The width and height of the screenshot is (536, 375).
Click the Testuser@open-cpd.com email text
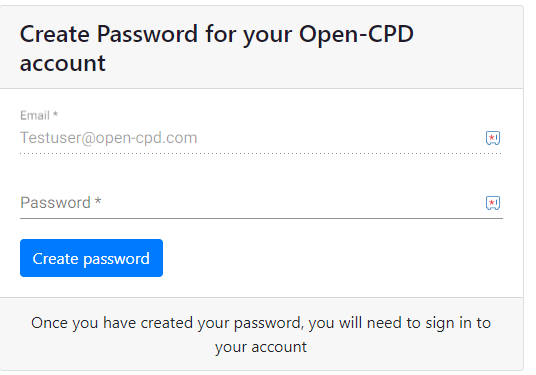point(109,138)
